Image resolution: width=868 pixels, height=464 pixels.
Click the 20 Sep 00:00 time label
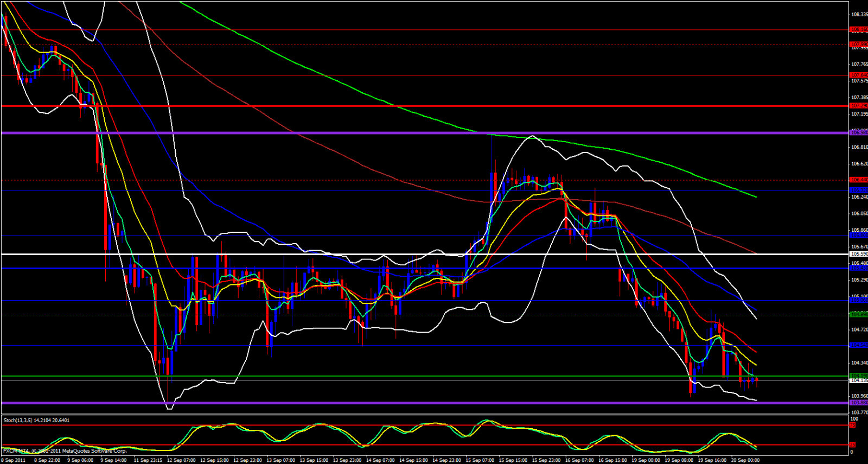[745, 460]
